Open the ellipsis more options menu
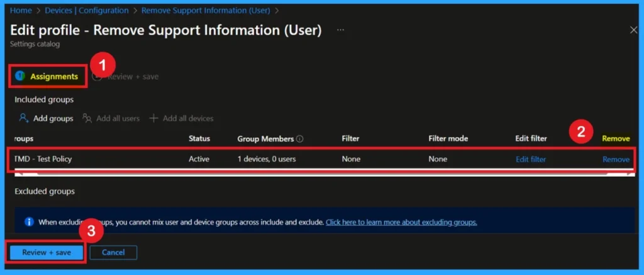 tap(340, 30)
